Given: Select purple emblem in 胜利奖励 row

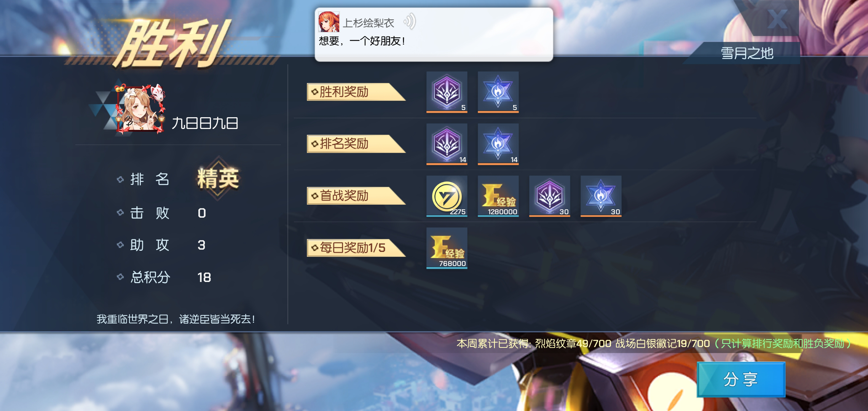Looking at the screenshot, I should pyautogui.click(x=447, y=92).
